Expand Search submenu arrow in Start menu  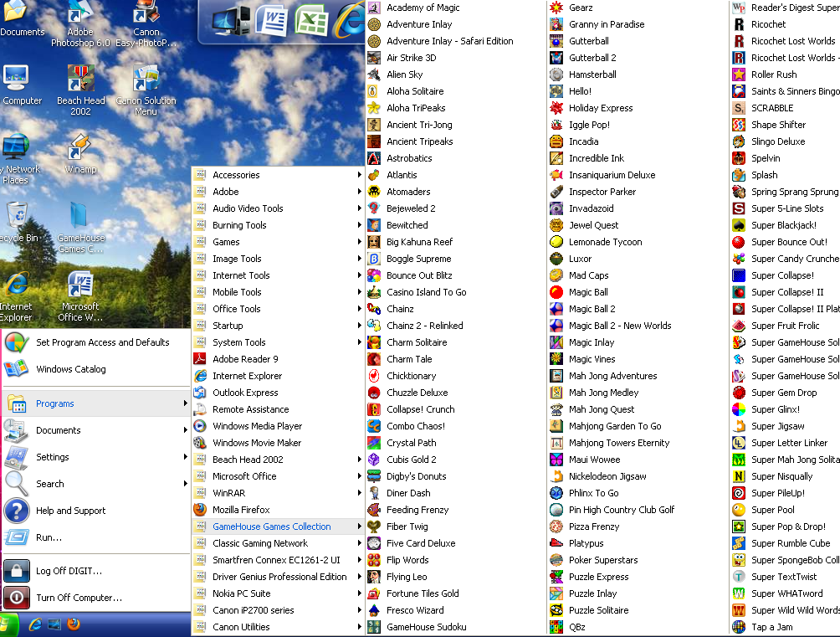(186, 484)
